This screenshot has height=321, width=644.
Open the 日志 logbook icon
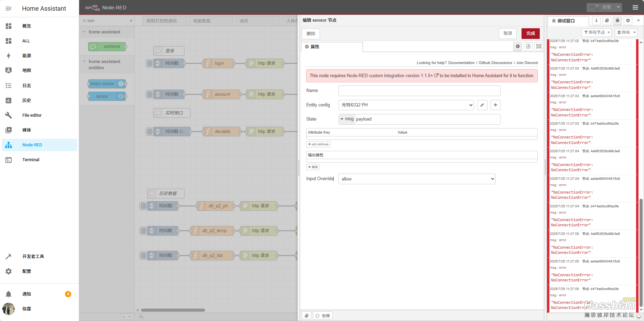pos(9,86)
